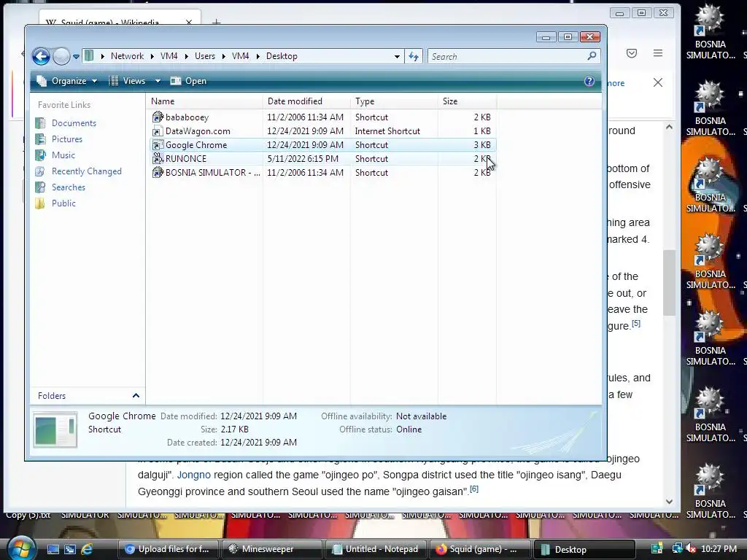Close the Squid (game) Wikipedia tab
The image size is (747, 560).
189,23
